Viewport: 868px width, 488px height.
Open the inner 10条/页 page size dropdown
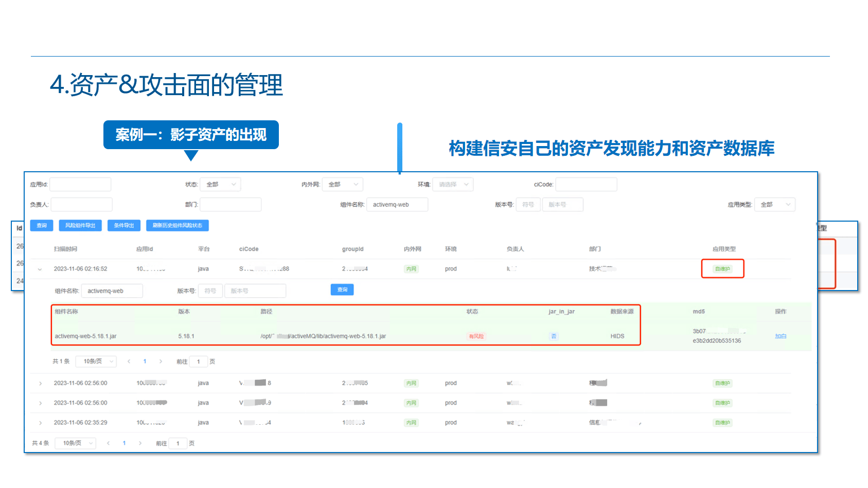(96, 362)
